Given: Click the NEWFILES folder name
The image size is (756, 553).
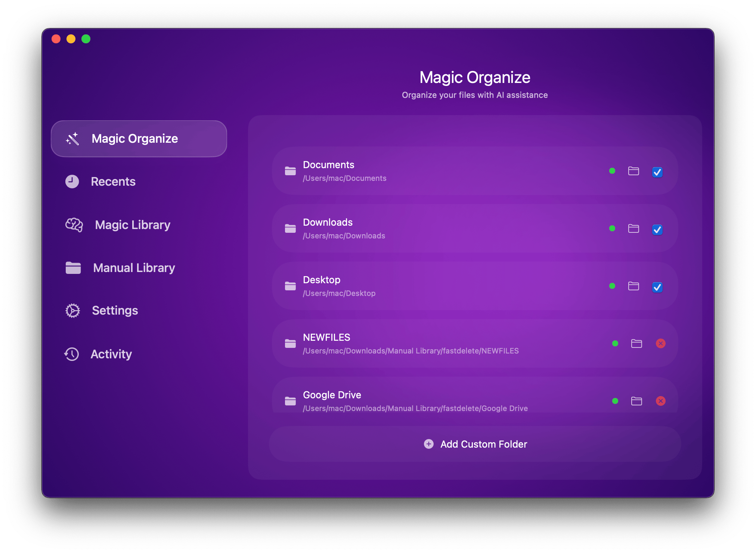Looking at the screenshot, I should [327, 337].
